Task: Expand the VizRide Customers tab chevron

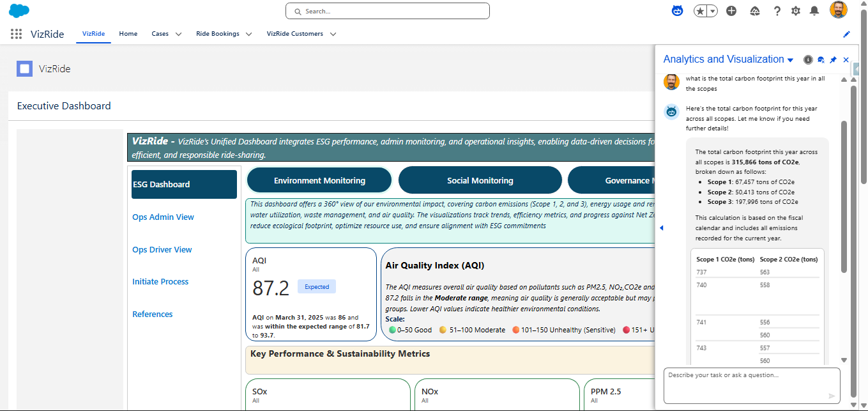Action: coord(333,34)
